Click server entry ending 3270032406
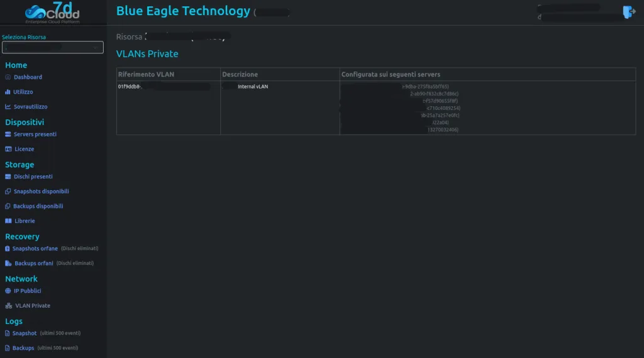644x358 pixels. pyautogui.click(x=443, y=129)
